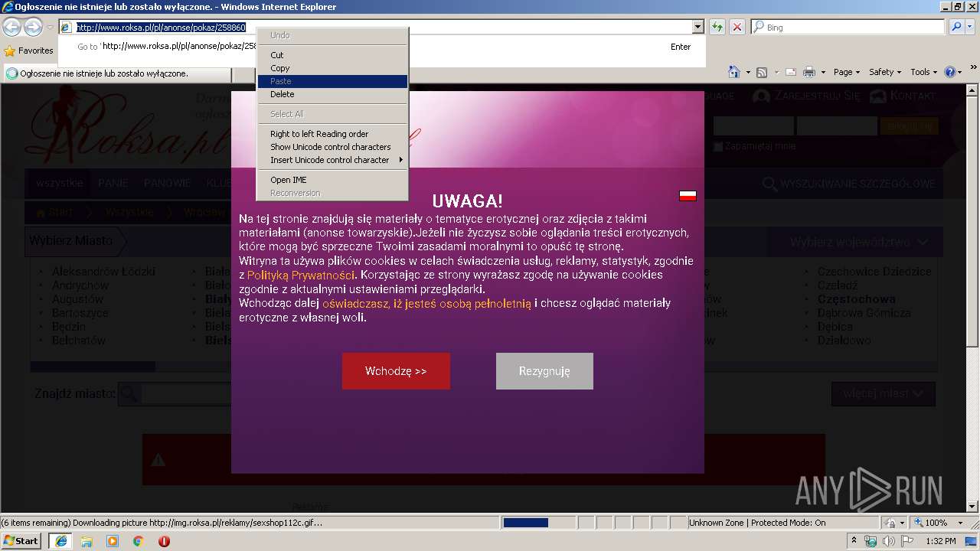Open the Page menu dropdown
Screen dimensions: 980x551
pos(847,72)
